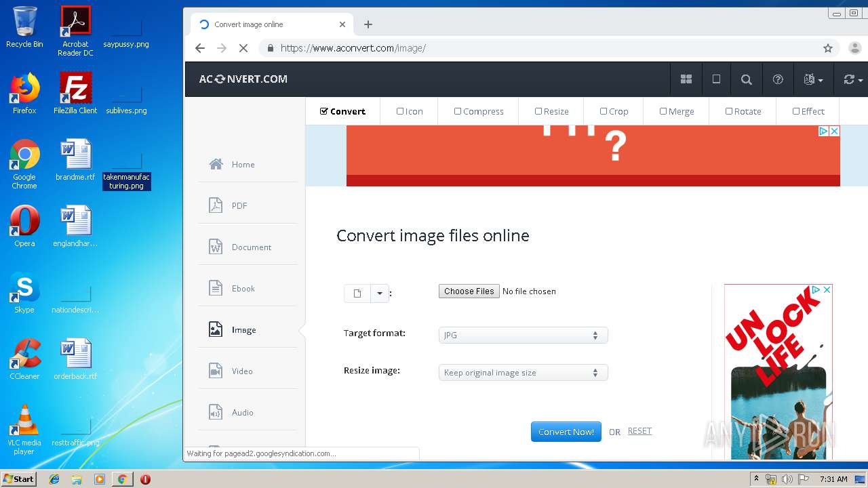
Task: Click the ACONVERT.COM logo
Action: [x=243, y=79]
